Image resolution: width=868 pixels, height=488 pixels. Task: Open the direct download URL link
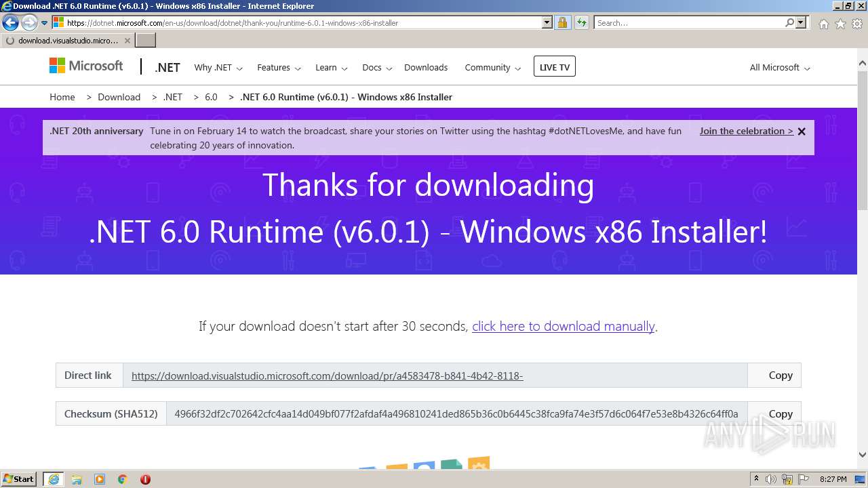(327, 375)
